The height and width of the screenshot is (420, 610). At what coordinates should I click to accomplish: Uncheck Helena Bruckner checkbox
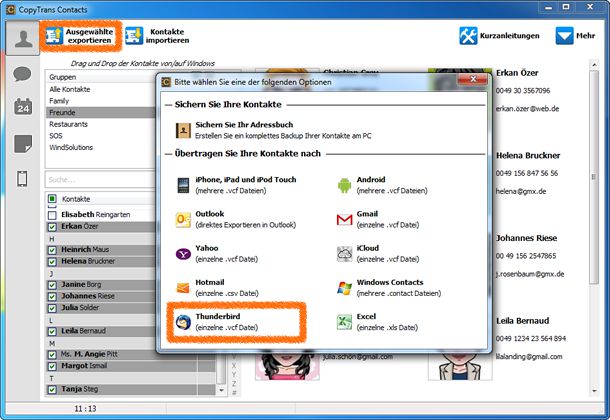pyautogui.click(x=52, y=261)
